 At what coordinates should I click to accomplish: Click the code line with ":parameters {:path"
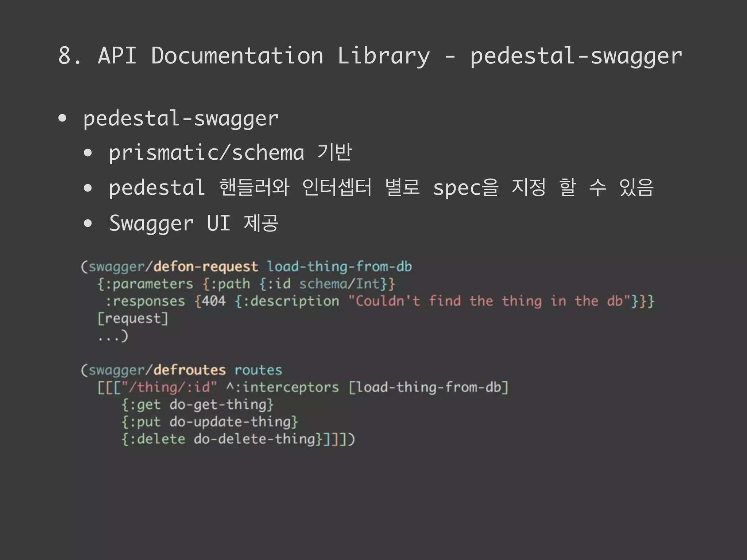pos(246,284)
